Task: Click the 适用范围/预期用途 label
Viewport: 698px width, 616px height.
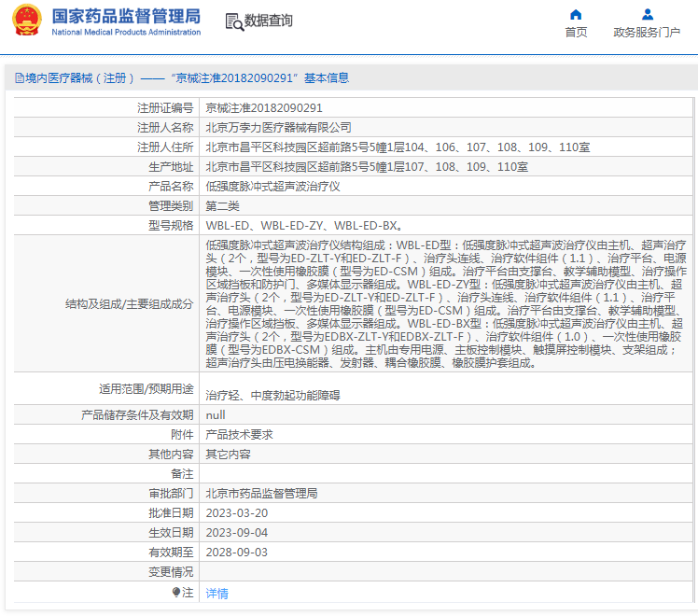Action: pyautogui.click(x=146, y=389)
